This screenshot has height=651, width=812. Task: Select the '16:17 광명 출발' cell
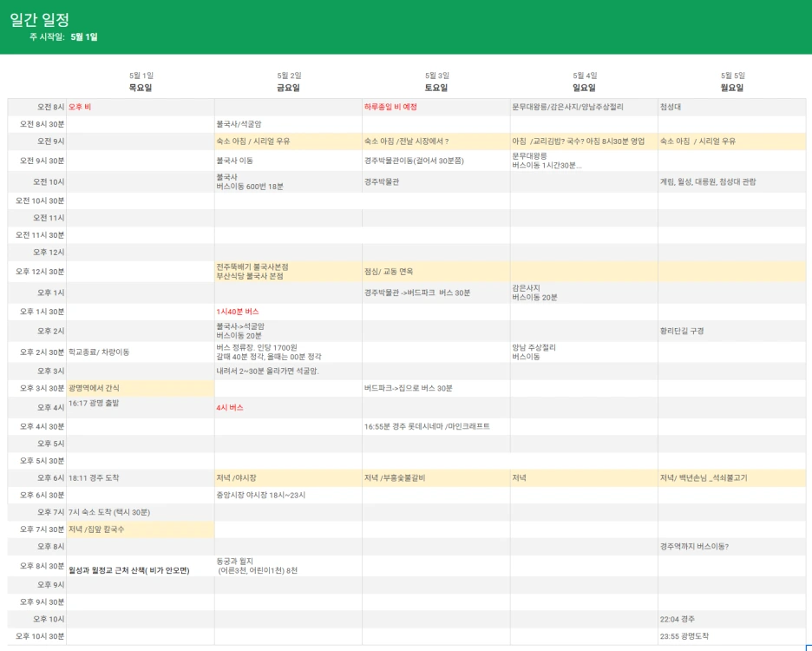[141, 407]
